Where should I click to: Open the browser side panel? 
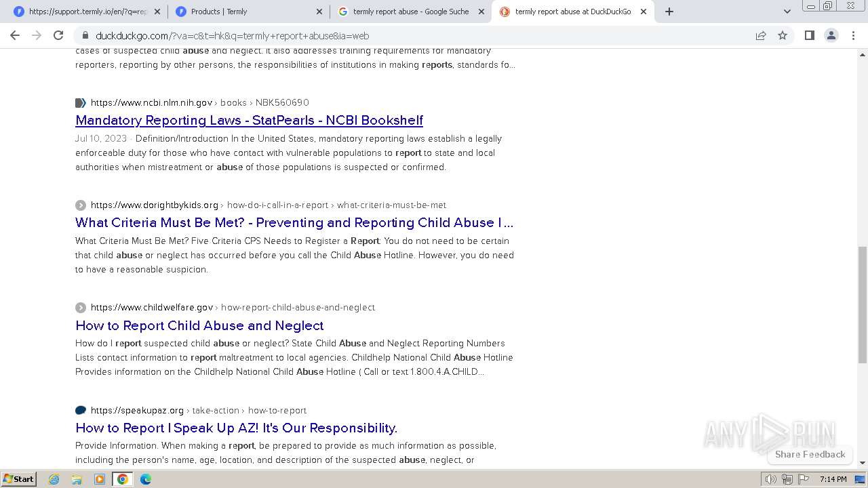pyautogui.click(x=809, y=35)
